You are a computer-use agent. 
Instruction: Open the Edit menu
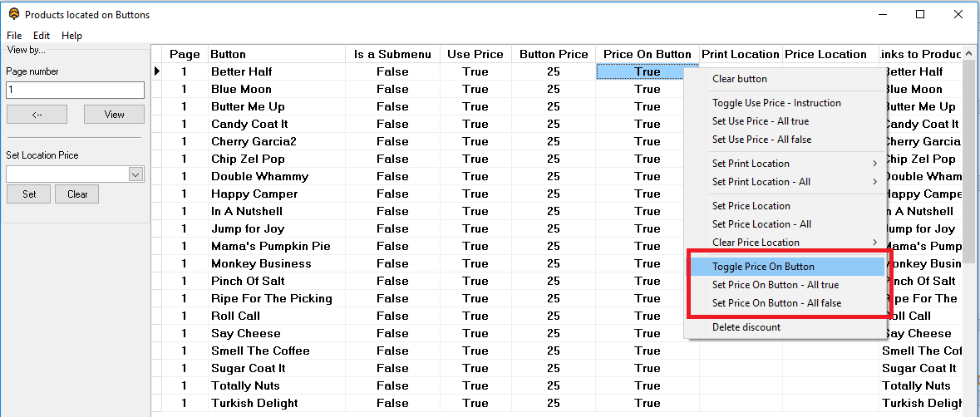(42, 36)
